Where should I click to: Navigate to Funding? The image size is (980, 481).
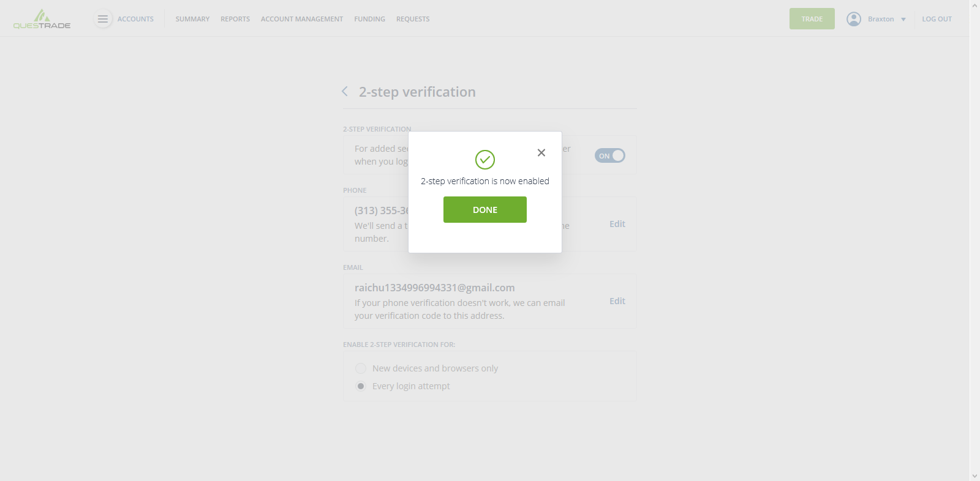point(369,19)
